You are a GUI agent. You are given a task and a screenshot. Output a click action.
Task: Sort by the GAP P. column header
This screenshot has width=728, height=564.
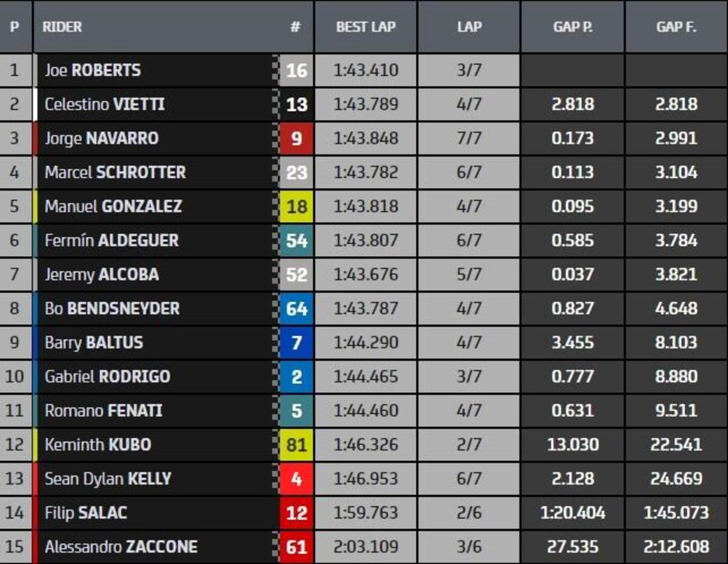572,27
